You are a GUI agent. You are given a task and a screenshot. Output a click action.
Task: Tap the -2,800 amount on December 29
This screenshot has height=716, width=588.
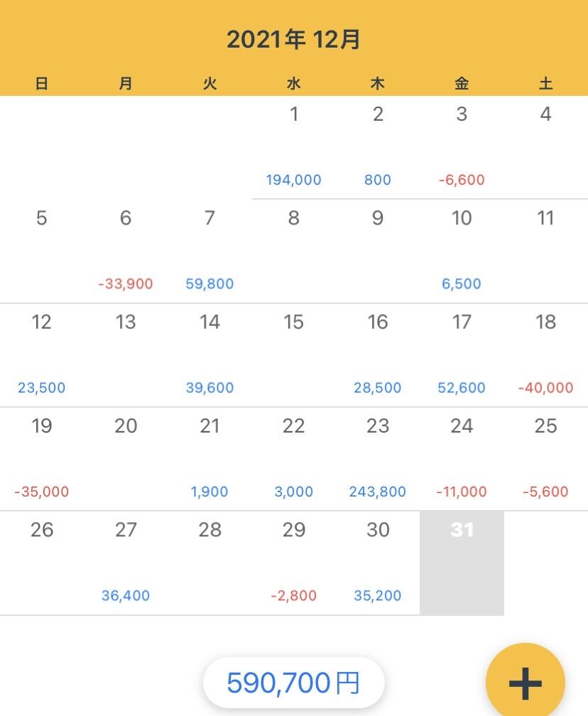294,596
